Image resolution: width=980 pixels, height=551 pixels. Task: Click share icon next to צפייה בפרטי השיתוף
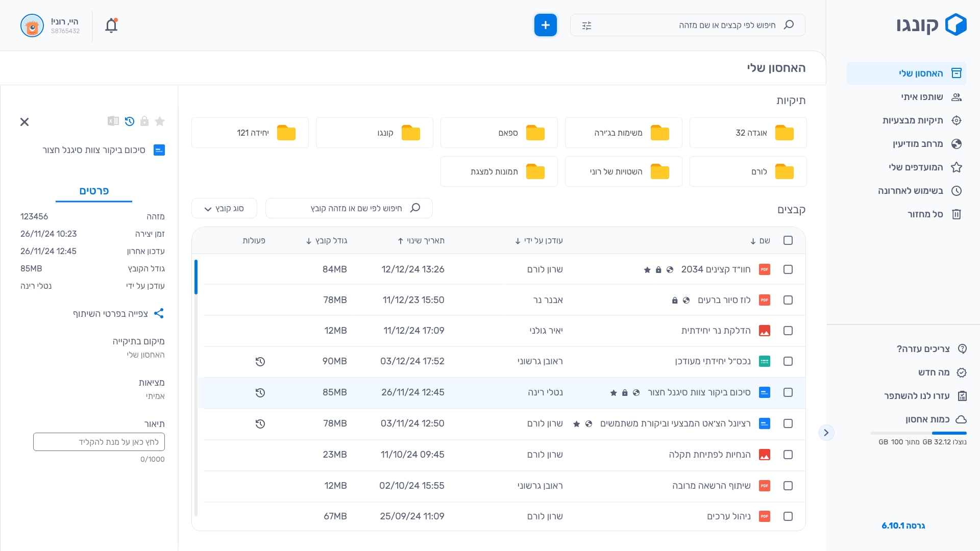tap(159, 313)
